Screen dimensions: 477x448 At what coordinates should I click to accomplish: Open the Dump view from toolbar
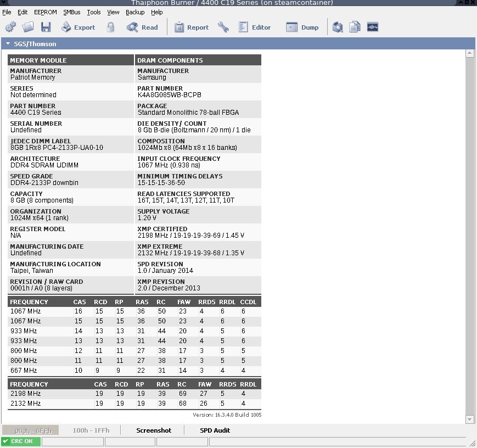302,27
